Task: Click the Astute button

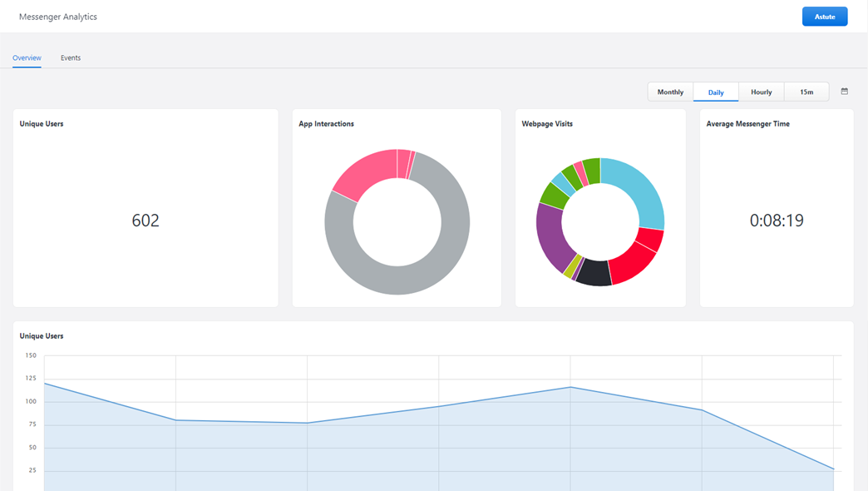Action: (824, 17)
